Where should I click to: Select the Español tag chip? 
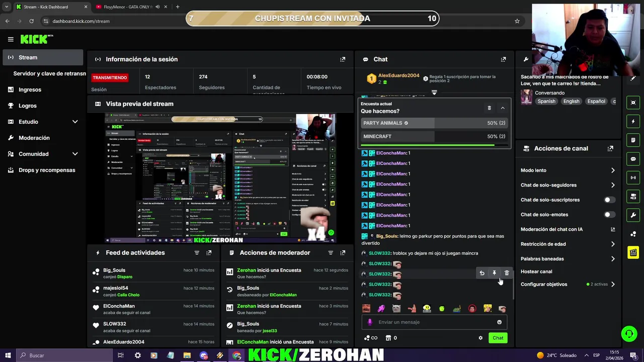click(x=596, y=101)
